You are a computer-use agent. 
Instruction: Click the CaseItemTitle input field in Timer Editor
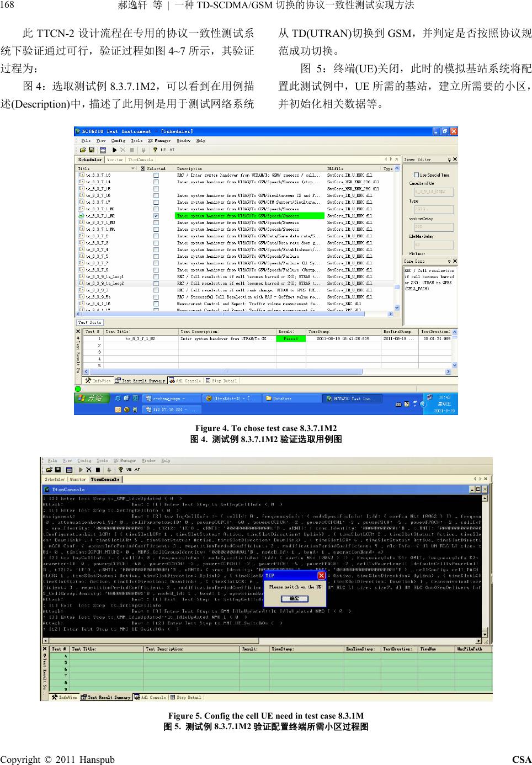pyautogui.click(x=433, y=192)
